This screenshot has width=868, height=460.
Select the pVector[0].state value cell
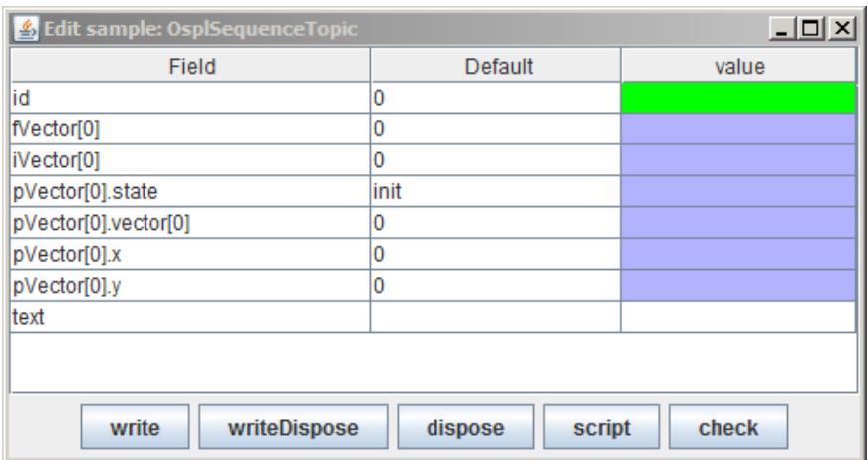click(x=738, y=192)
